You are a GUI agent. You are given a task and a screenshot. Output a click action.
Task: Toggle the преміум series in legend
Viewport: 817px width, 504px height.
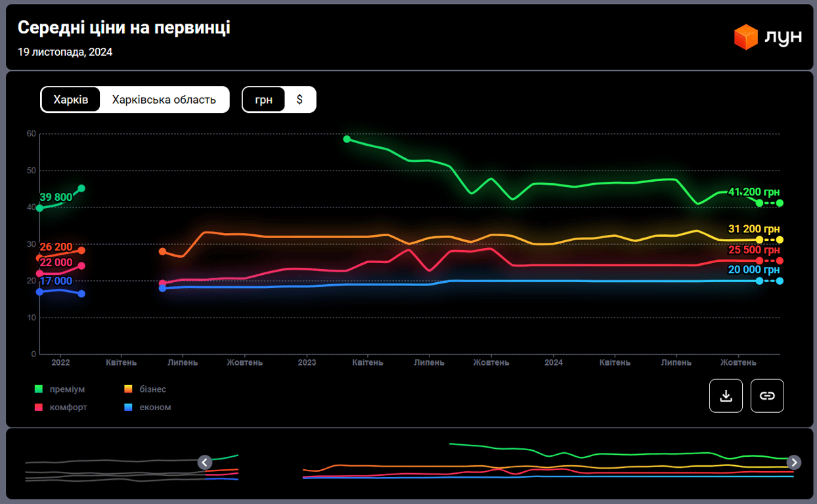coord(60,389)
